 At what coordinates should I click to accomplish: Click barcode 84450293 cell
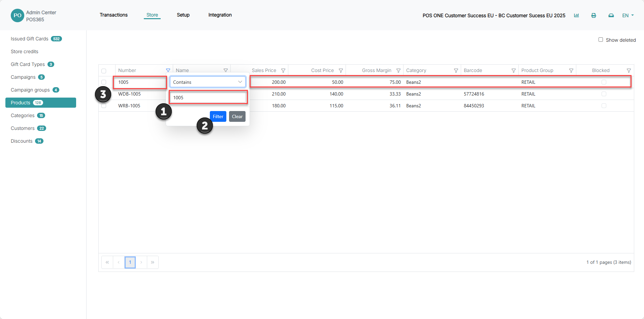click(x=474, y=106)
